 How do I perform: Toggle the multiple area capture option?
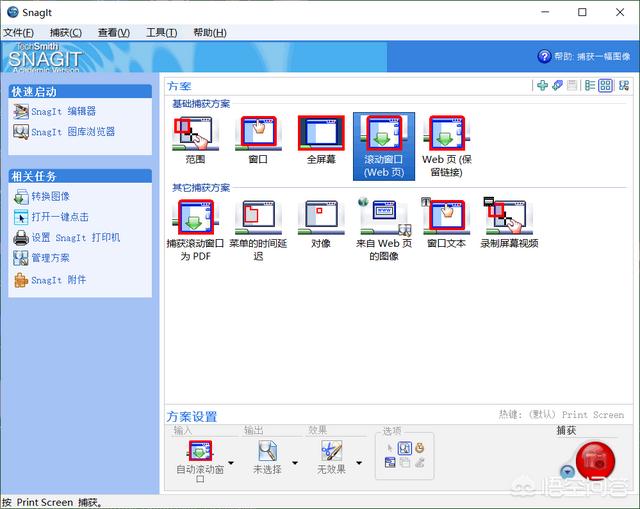[x=404, y=462]
